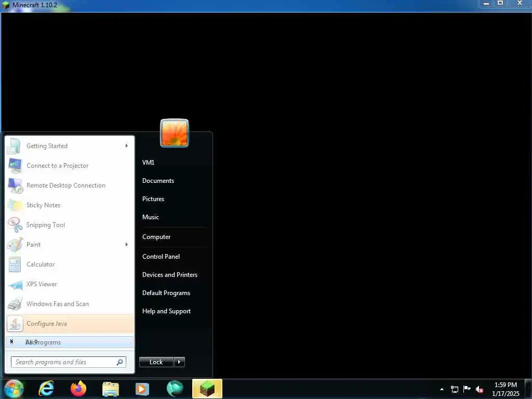This screenshot has height=399, width=532.
Task: Maximize the Minecraft 1.10.2 window
Action: (500, 4)
